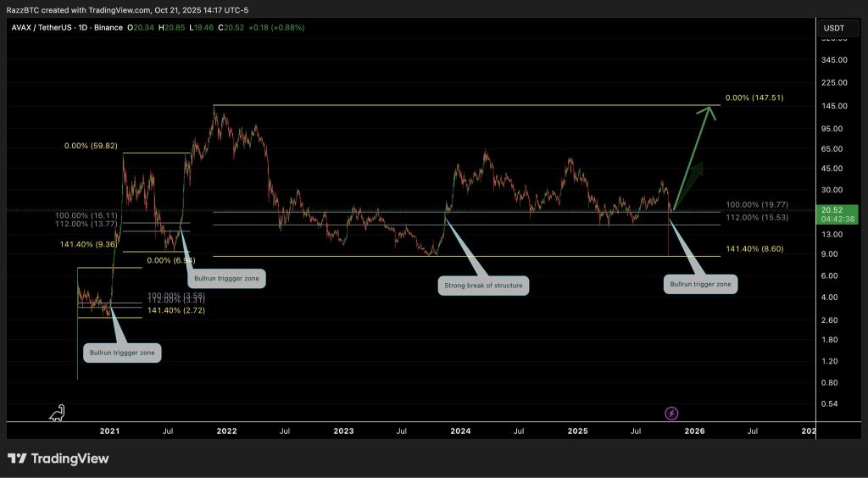Click the 2024 label on time axis
The height and width of the screenshot is (478, 868).
point(460,431)
